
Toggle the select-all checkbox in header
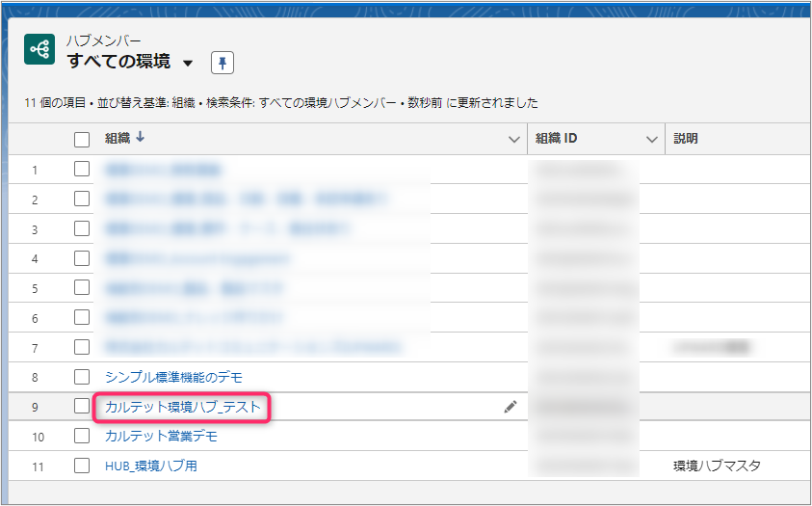pos(82,140)
